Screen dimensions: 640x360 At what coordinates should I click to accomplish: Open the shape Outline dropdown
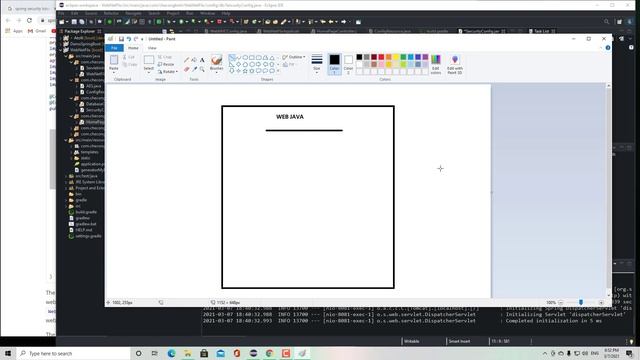294,57
